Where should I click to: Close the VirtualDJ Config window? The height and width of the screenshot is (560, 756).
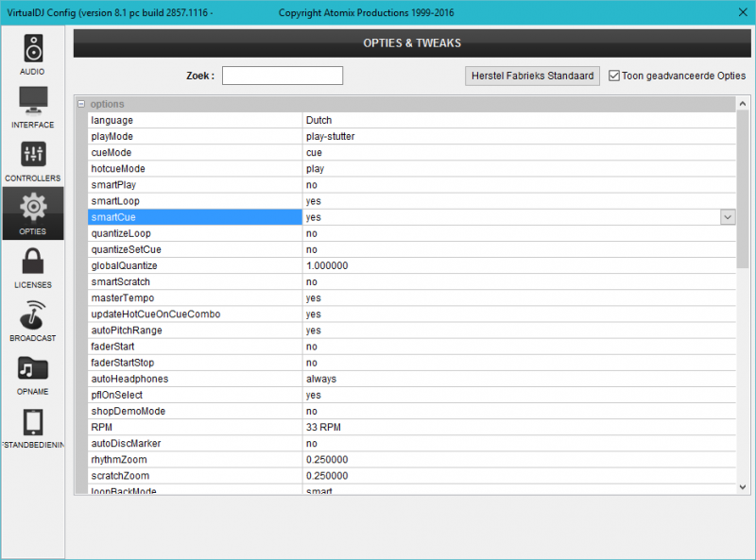[743, 12]
